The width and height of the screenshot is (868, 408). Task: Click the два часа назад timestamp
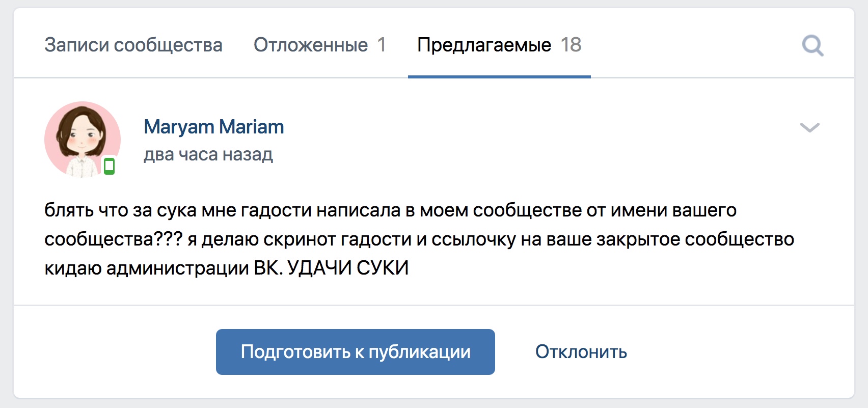point(208,154)
